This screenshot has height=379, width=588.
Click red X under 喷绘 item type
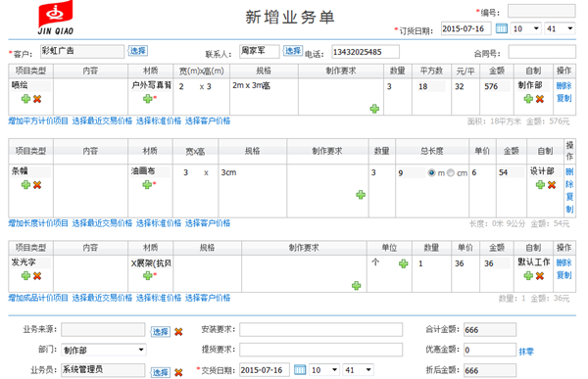click(37, 99)
